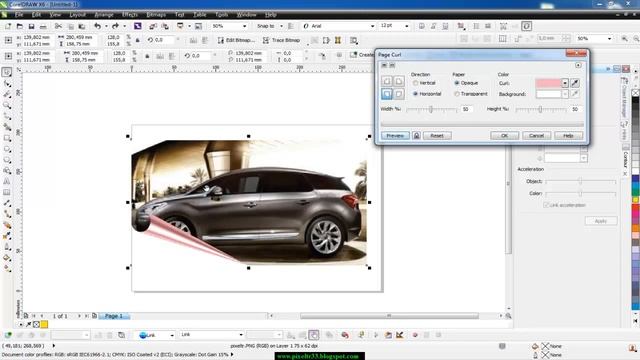Switch to the Page 1 tab
Screen dimensions: 640x360
click(113, 316)
